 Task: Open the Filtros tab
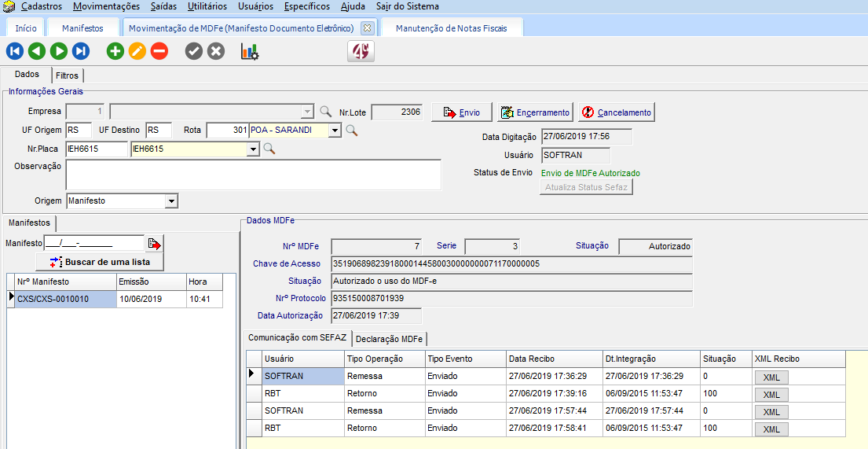point(68,76)
